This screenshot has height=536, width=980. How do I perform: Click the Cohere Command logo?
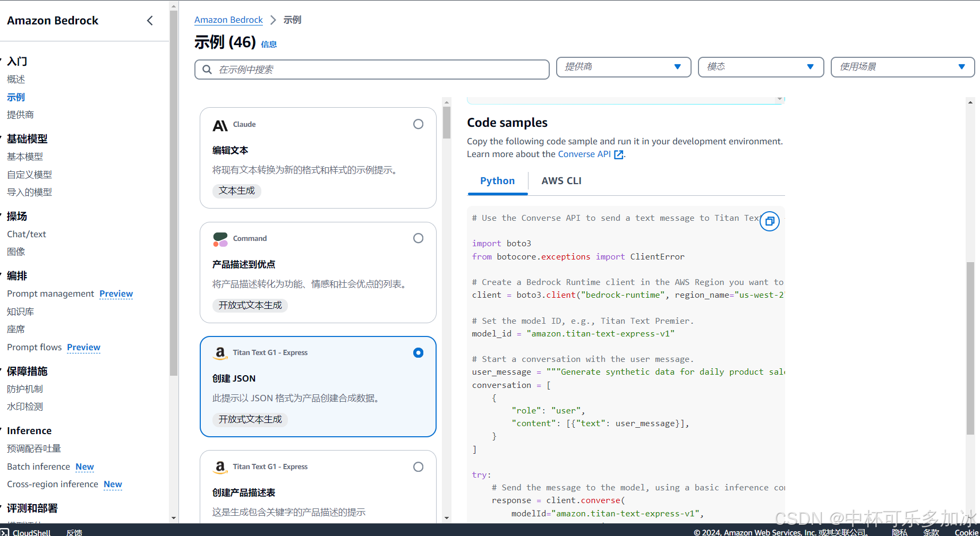click(220, 239)
